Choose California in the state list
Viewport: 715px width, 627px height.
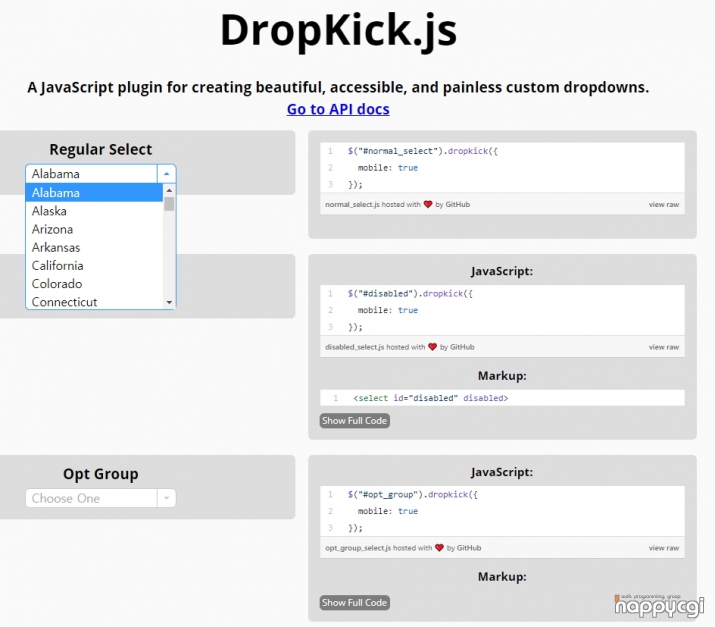(94, 265)
